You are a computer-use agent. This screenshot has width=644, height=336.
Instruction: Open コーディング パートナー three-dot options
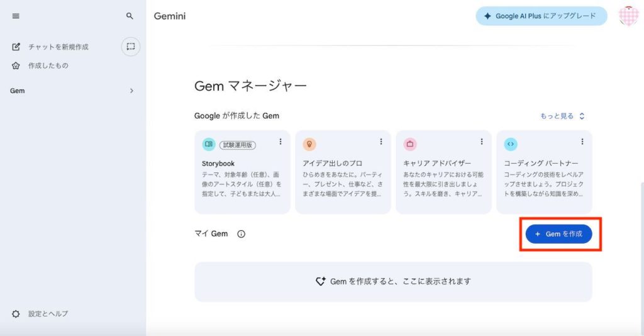[x=582, y=142]
